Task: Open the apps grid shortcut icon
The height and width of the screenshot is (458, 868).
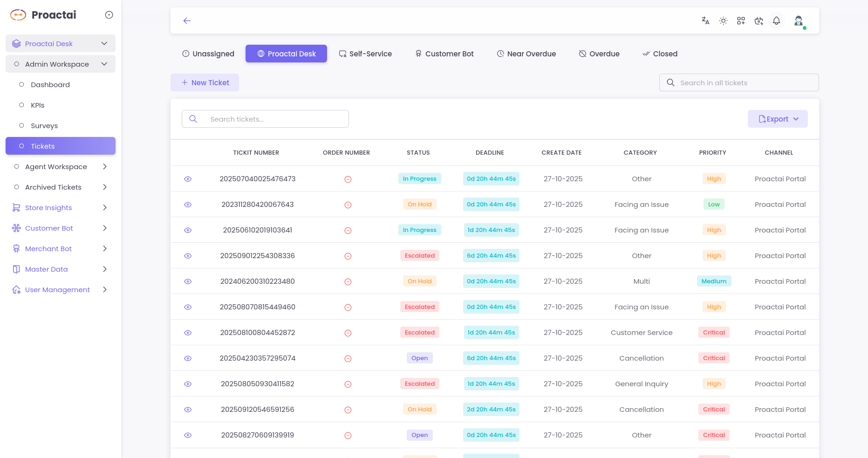Action: click(741, 21)
